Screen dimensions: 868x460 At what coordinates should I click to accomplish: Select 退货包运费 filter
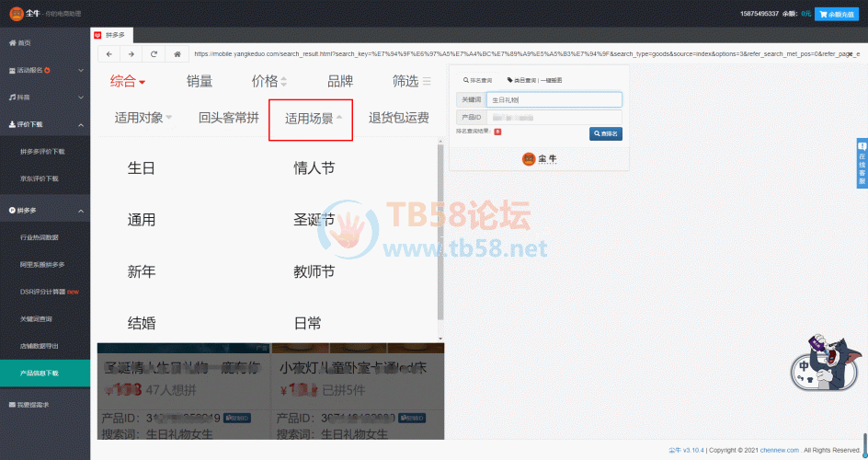point(398,118)
